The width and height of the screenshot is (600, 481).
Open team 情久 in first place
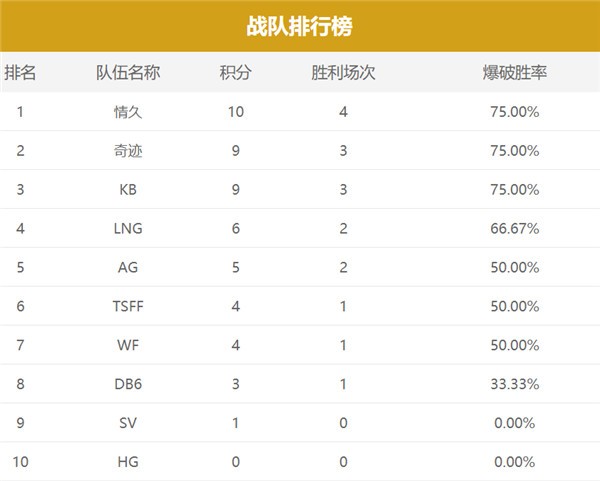click(x=128, y=112)
